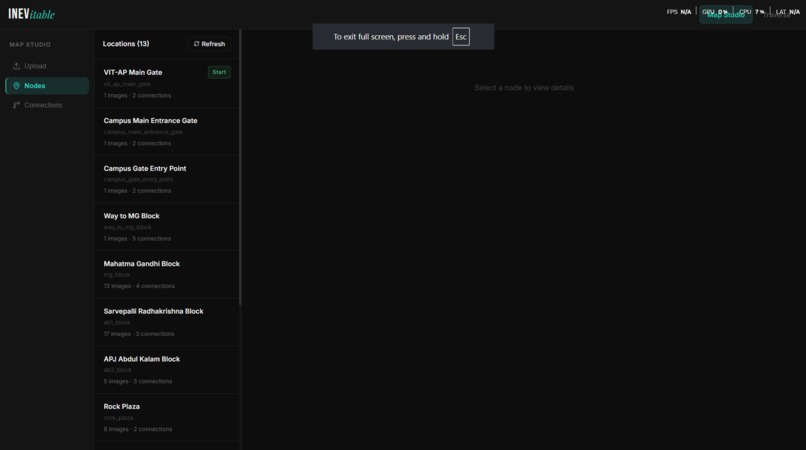Click the Esc key hint box
The width and height of the screenshot is (806, 450).
click(461, 37)
